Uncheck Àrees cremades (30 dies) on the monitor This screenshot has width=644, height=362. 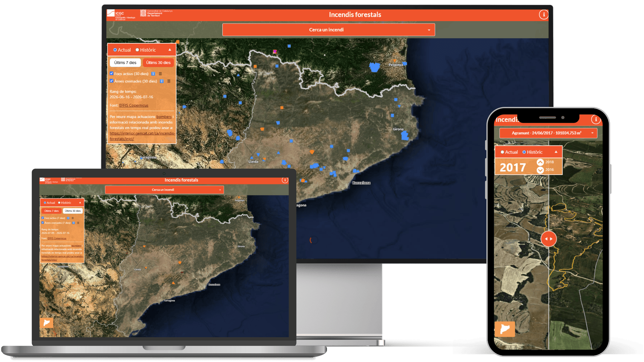click(x=111, y=81)
